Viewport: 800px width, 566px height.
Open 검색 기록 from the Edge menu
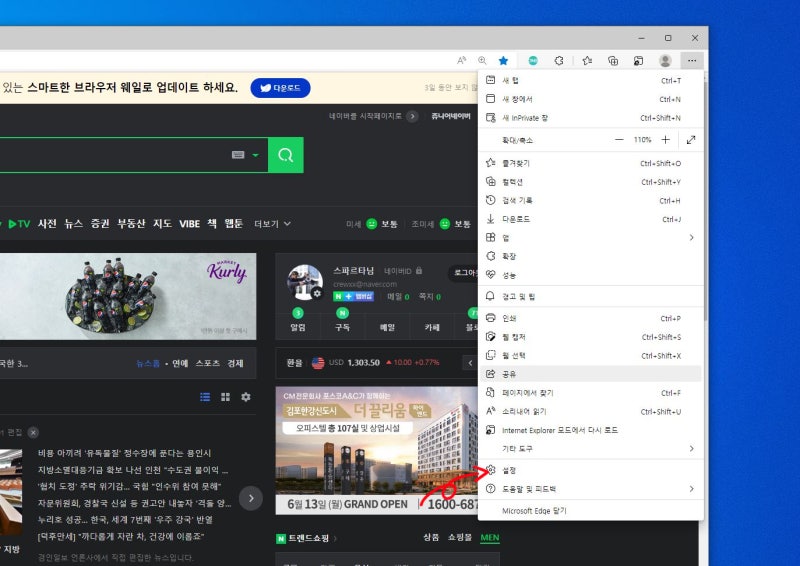591,201
